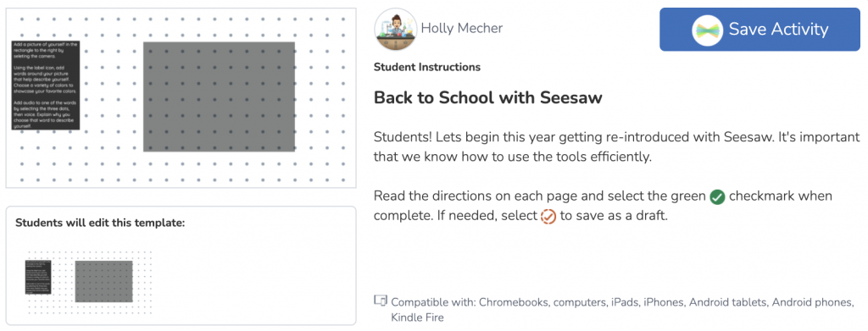Image resolution: width=868 pixels, height=331 pixels.
Task: Click the orange dashed draft checkmark icon
Action: pyautogui.click(x=548, y=216)
